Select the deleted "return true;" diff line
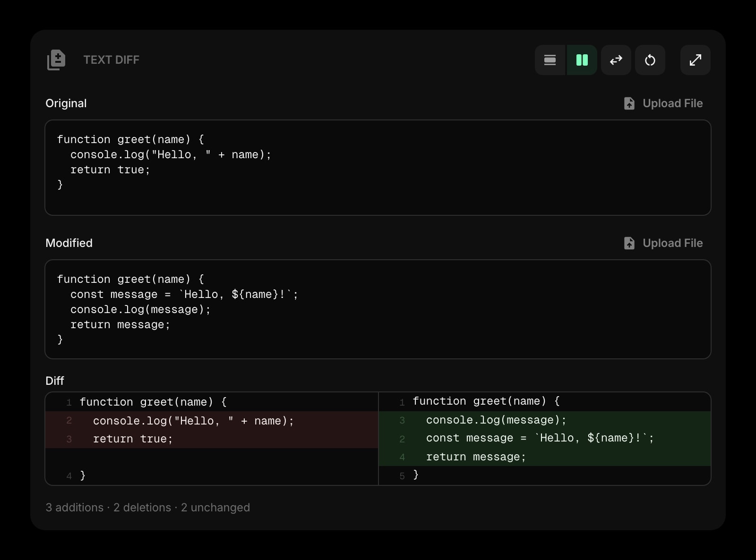 coord(133,439)
